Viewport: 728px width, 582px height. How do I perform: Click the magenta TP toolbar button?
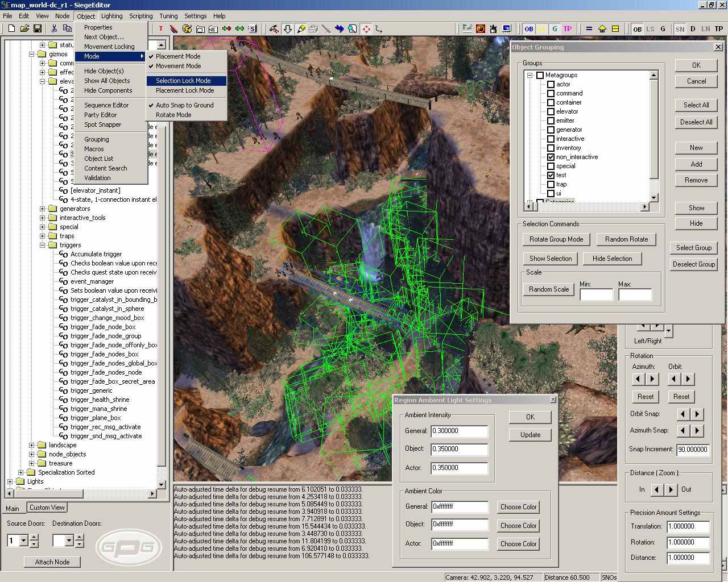click(568, 28)
